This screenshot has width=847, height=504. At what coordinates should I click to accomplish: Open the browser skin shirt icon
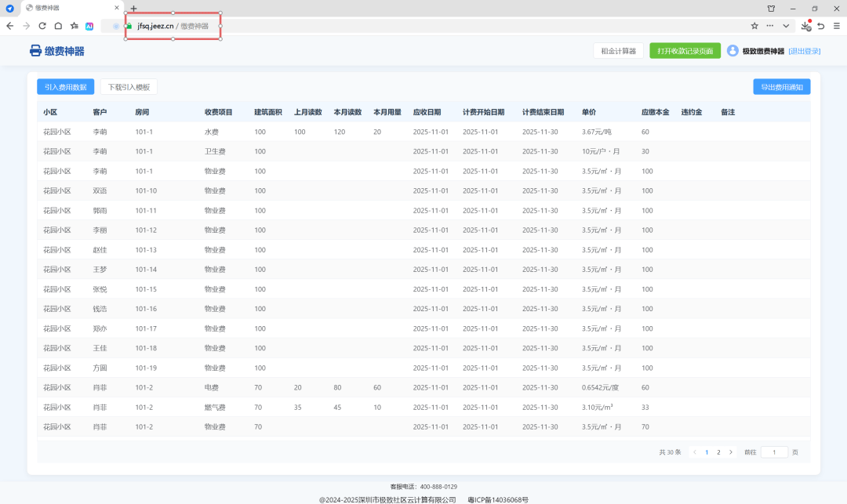(771, 8)
